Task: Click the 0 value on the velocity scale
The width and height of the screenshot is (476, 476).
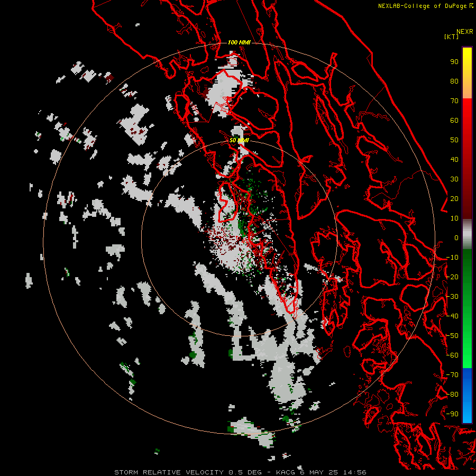Action: point(456,237)
